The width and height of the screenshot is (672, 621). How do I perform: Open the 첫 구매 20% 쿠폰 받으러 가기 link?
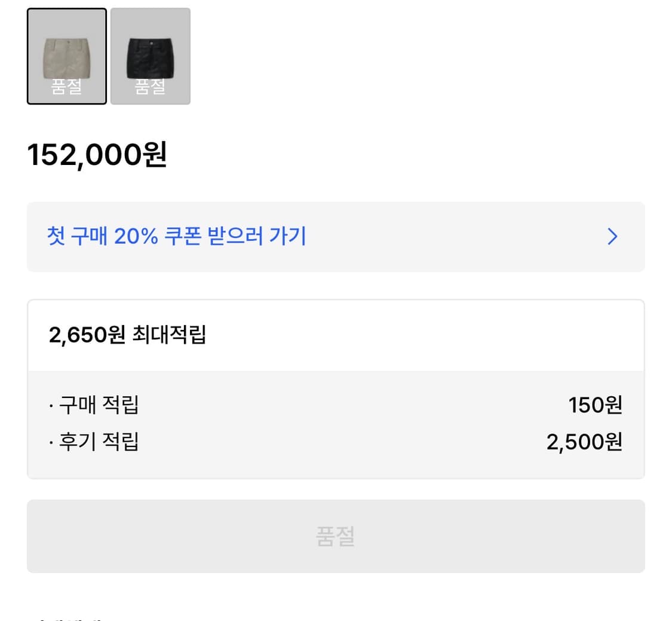[177, 237]
